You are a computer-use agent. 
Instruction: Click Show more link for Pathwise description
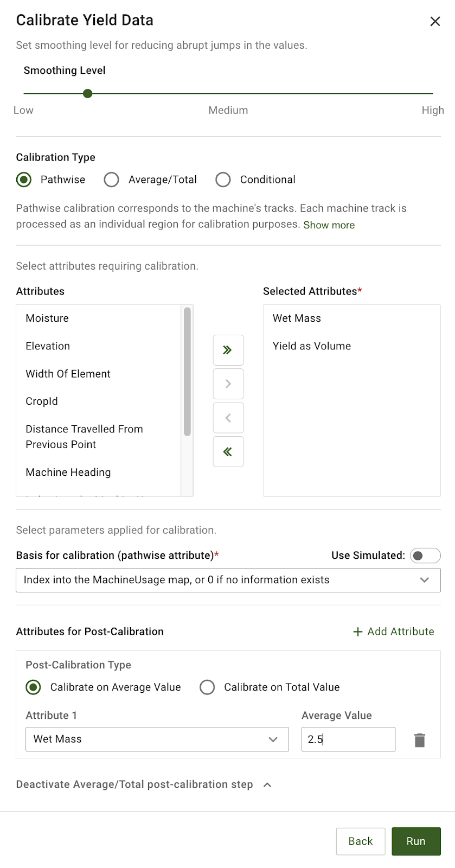tap(329, 225)
